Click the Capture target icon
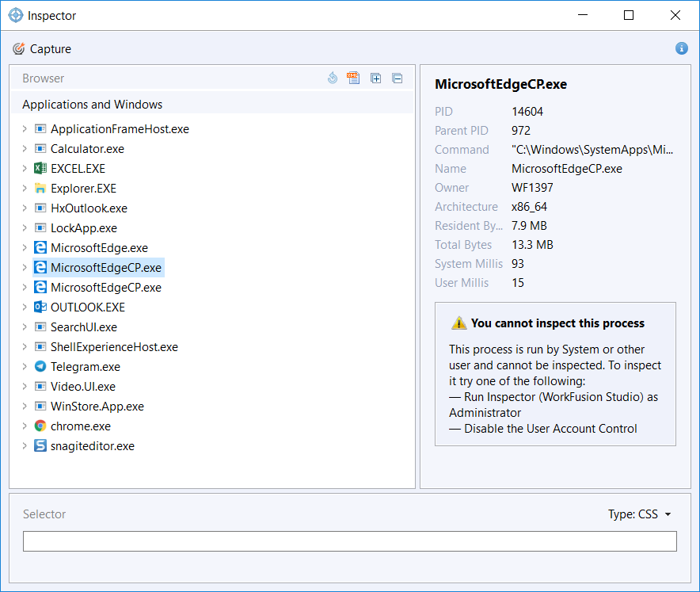This screenshot has width=700, height=592. coord(18,48)
